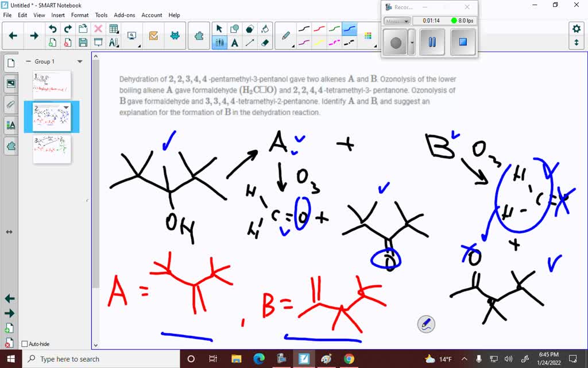This screenshot has height=368, width=588.
Task: Stop the recording
Action: (463, 42)
